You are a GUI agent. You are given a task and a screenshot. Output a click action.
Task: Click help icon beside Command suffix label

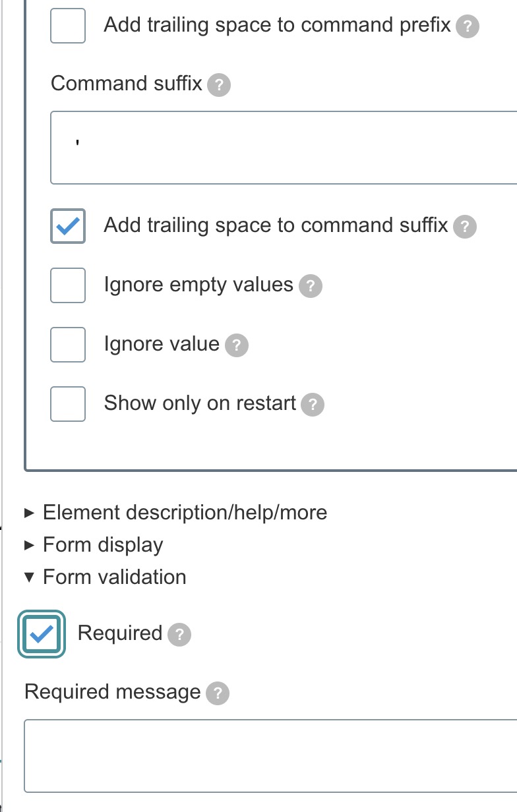pos(219,85)
